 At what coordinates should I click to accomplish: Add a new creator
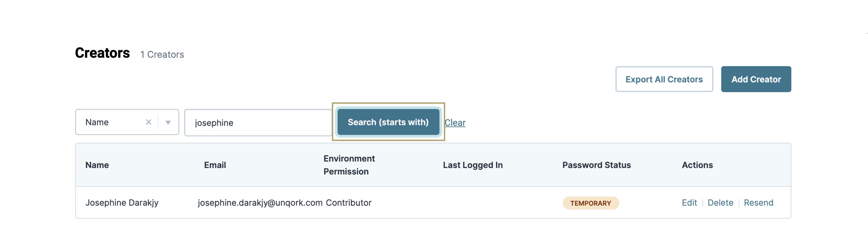(x=756, y=79)
